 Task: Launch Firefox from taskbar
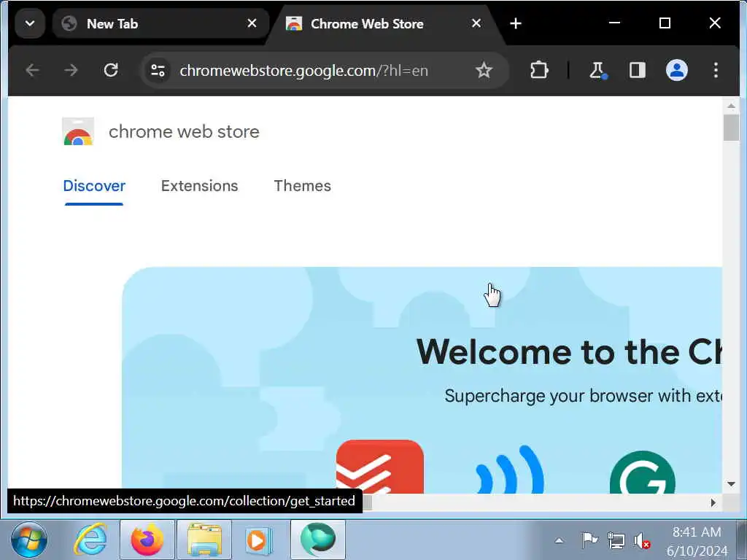(x=147, y=540)
